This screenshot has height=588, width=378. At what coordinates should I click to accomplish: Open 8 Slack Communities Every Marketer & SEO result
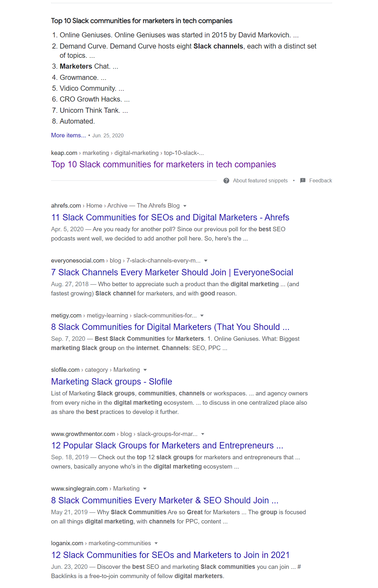(165, 500)
